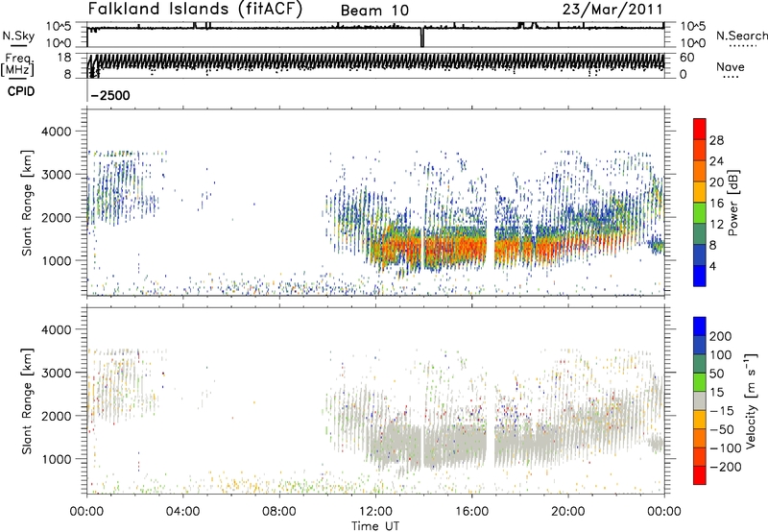Click the Power colorbar tick label "28"
The width and height of the screenshot is (768, 532).
(716, 140)
